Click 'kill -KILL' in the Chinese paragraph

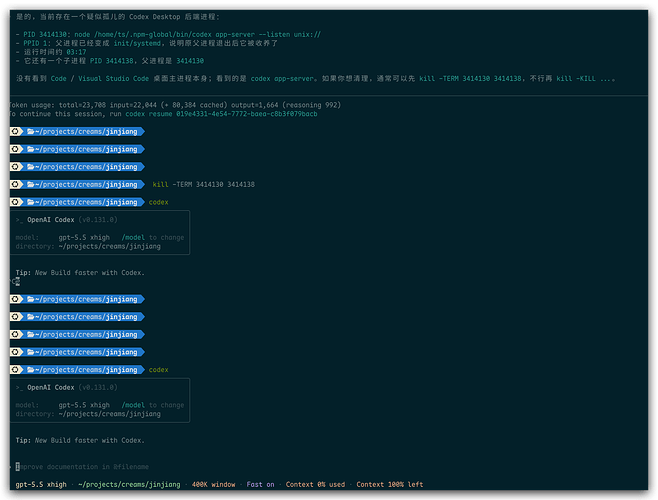point(576,79)
